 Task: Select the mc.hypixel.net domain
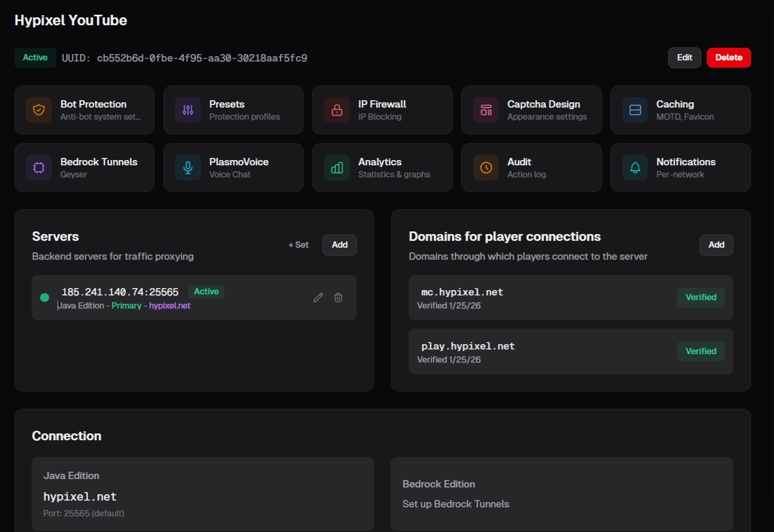(462, 292)
